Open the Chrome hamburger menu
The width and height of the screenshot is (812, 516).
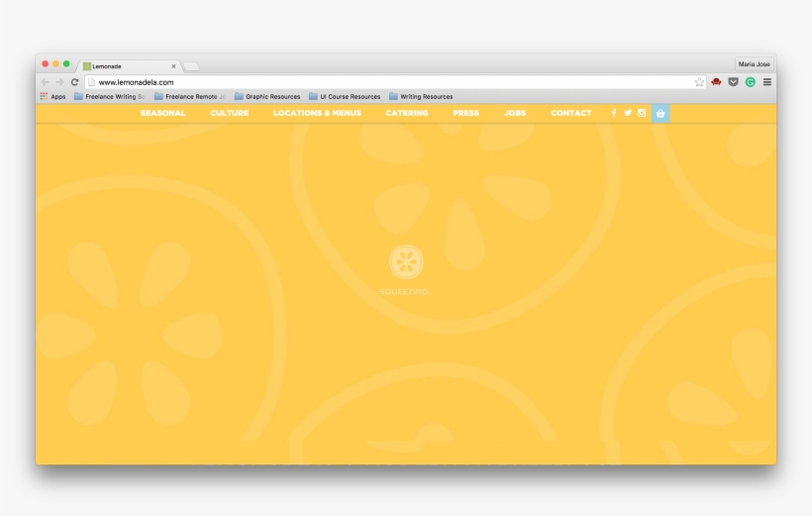tap(767, 82)
